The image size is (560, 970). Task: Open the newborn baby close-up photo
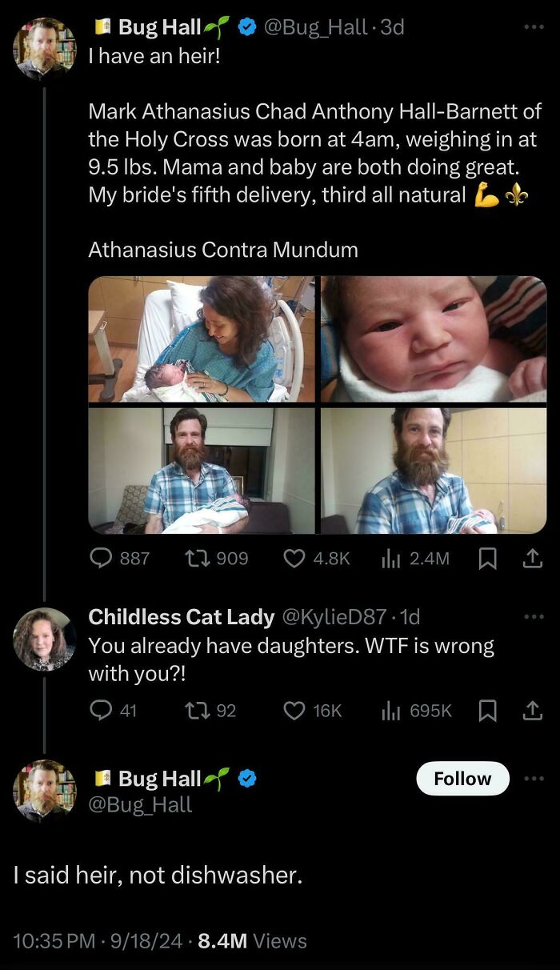[434, 339]
